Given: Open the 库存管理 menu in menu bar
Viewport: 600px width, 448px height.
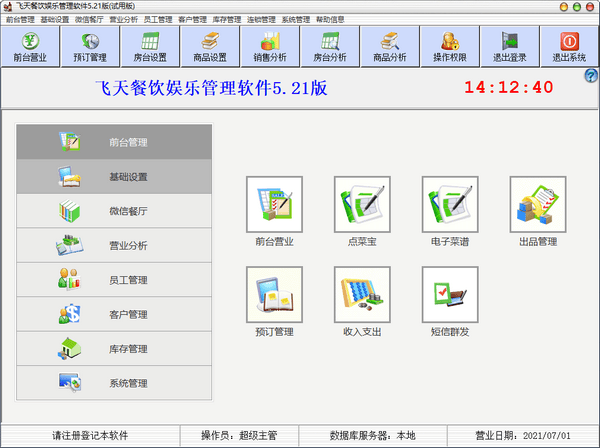Looking at the screenshot, I should pos(227,19).
